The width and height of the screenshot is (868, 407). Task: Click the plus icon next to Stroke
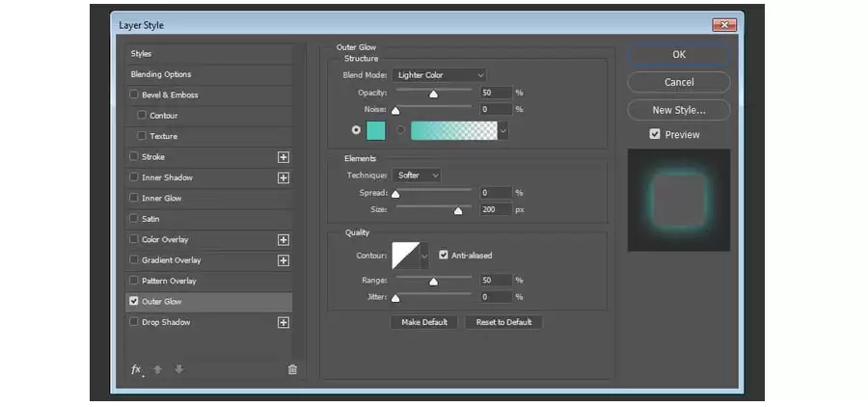284,157
